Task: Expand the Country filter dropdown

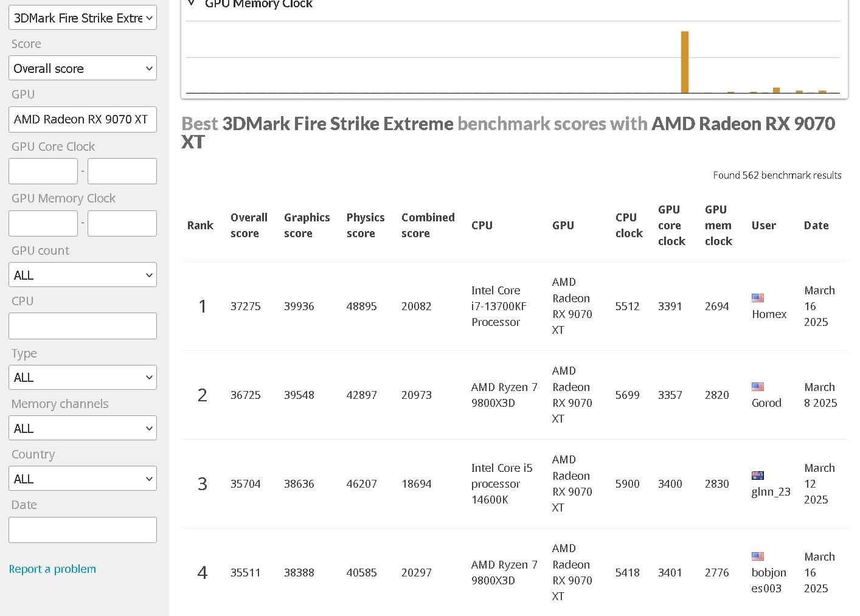Action: [x=83, y=479]
